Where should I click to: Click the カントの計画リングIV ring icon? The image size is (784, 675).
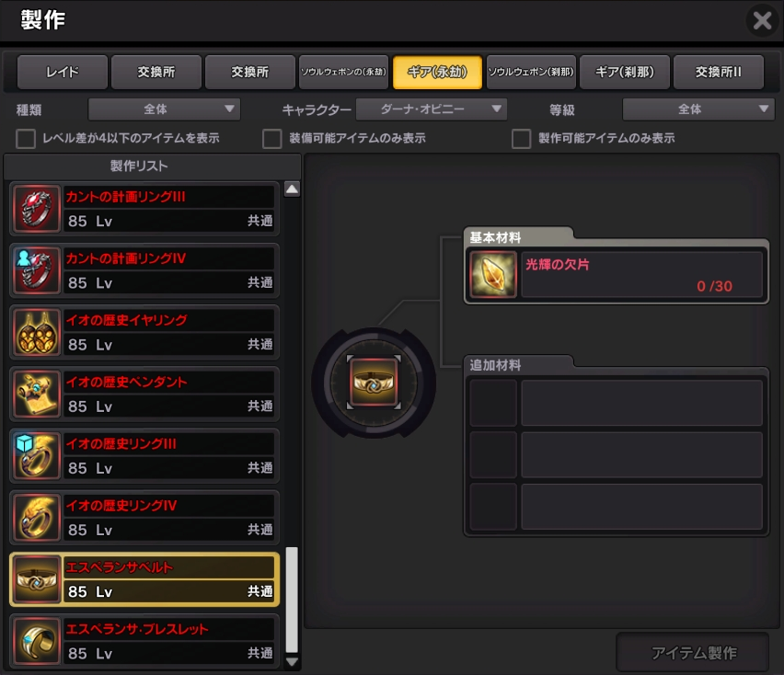pyautogui.click(x=37, y=270)
